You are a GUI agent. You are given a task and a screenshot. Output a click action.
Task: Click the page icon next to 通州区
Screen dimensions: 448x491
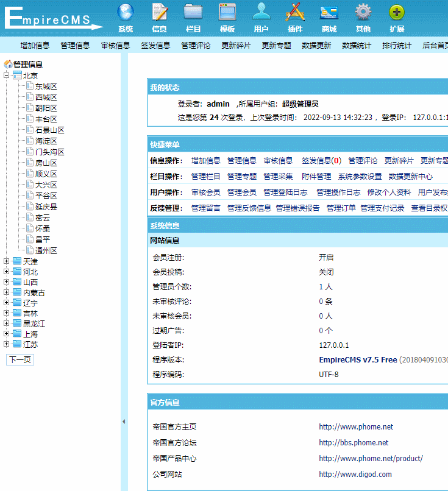click(30, 250)
